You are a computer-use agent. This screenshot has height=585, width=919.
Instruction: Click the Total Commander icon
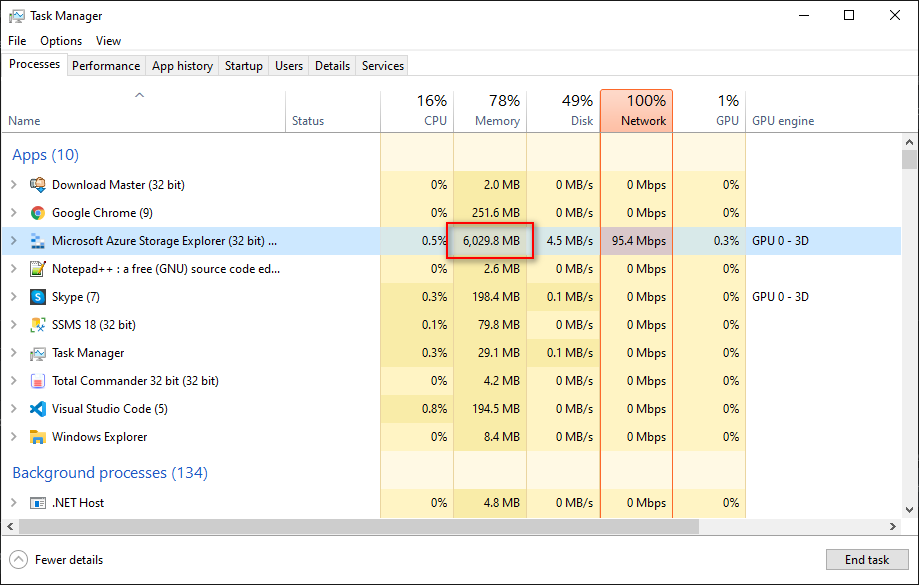pos(38,381)
